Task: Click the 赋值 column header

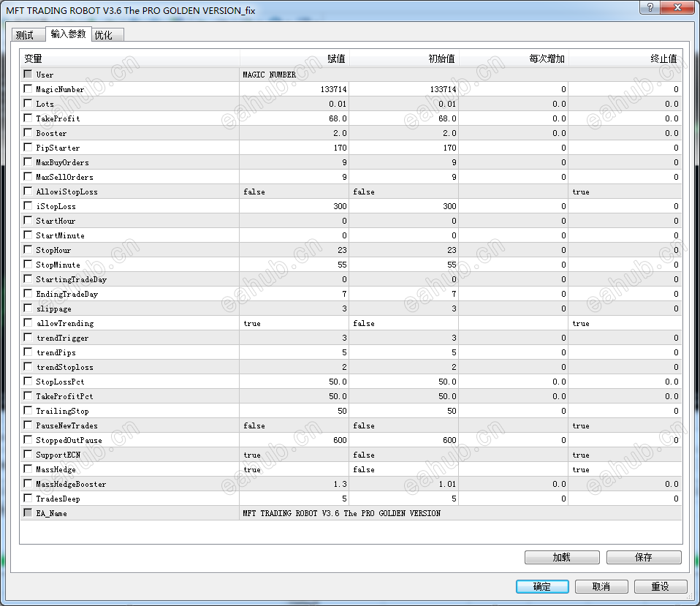Action: coord(294,58)
